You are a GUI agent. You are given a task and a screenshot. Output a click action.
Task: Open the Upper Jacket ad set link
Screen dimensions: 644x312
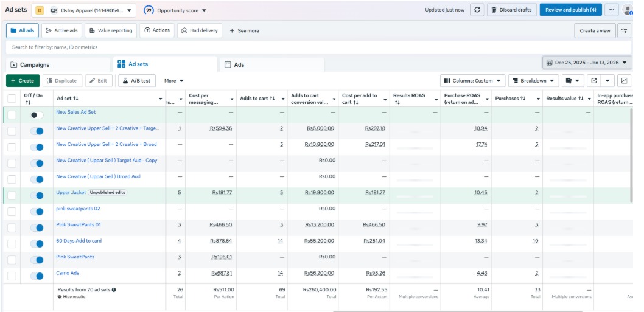[71, 193]
